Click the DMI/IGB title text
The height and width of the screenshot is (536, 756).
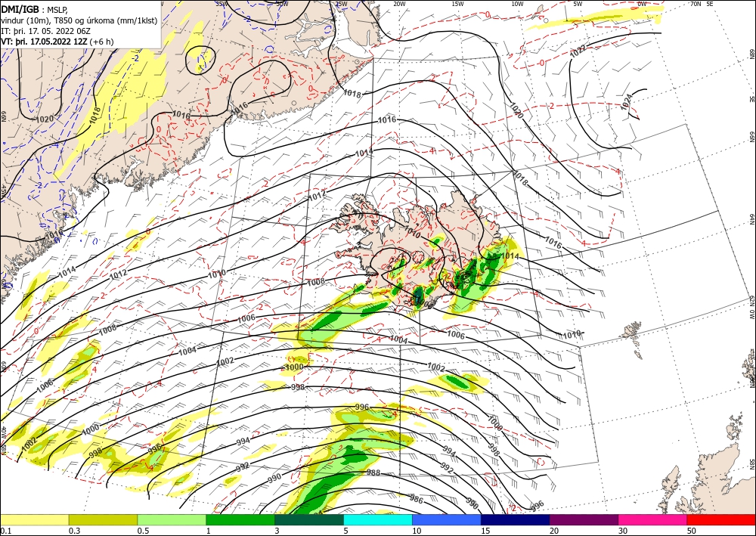[20, 8]
